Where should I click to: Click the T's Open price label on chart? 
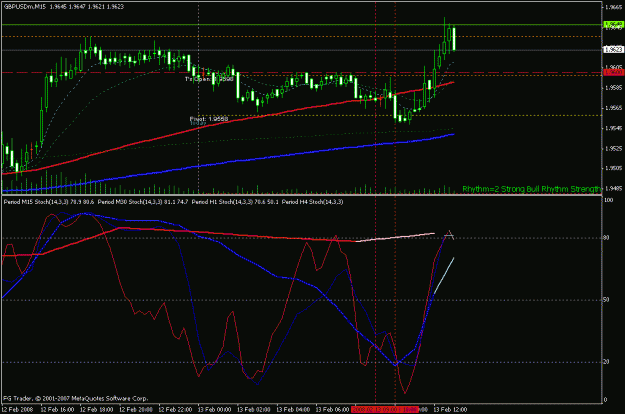pyautogui.click(x=209, y=79)
